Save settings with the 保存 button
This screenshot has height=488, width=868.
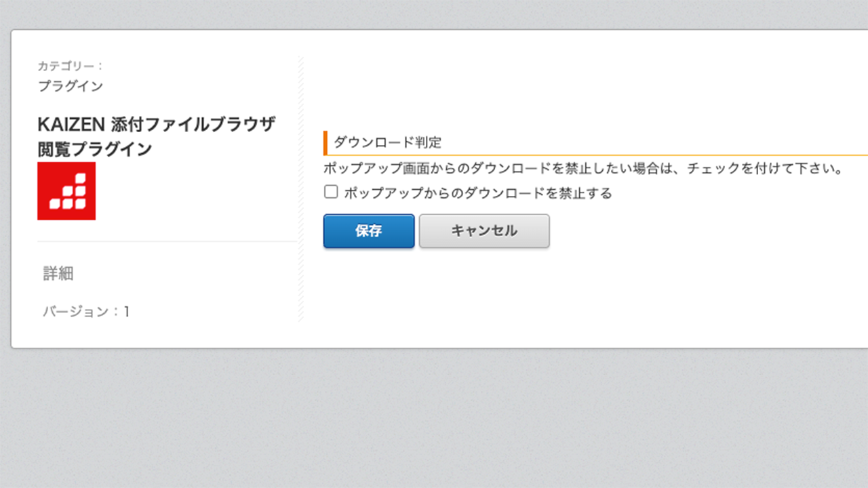[x=369, y=231]
